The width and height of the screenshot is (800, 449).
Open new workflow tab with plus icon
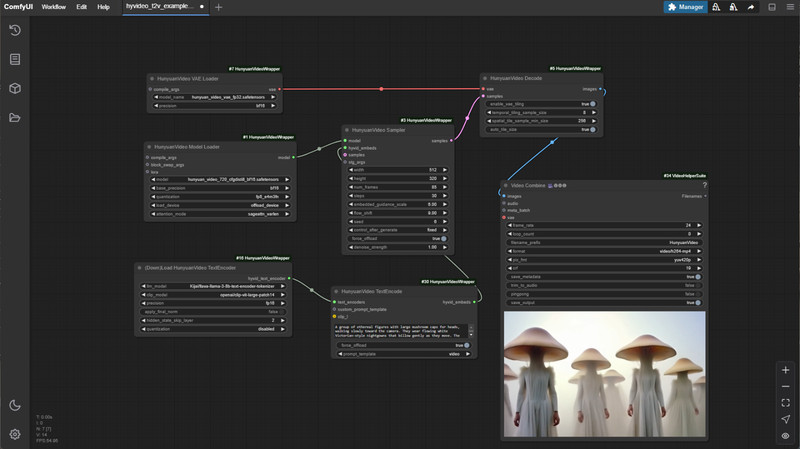pyautogui.click(x=218, y=7)
